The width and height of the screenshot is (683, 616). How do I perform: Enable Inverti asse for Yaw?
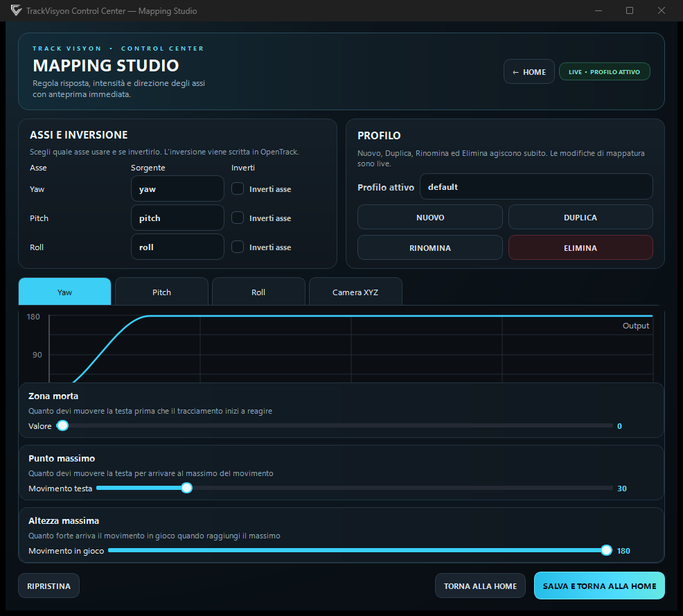click(238, 188)
